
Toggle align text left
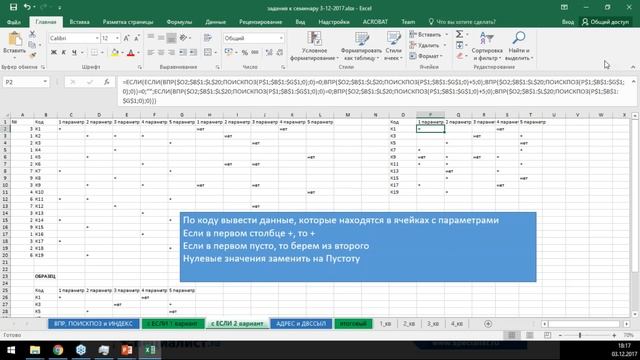tap(151, 53)
